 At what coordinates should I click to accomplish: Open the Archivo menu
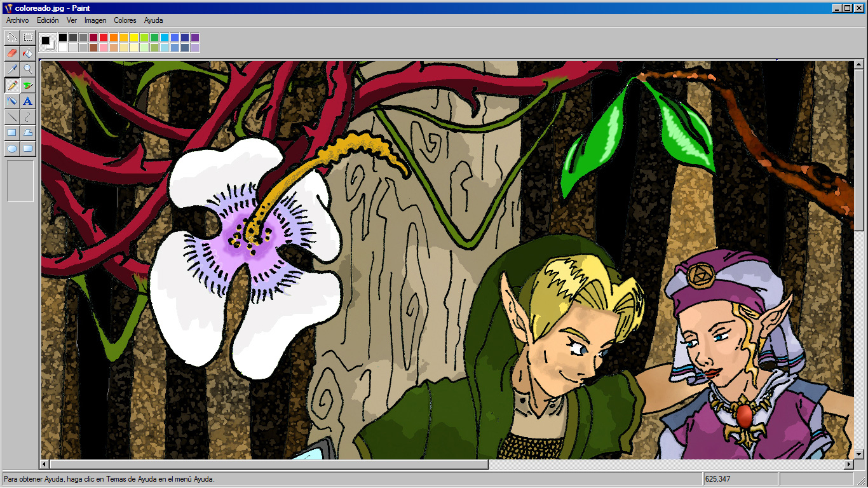17,20
